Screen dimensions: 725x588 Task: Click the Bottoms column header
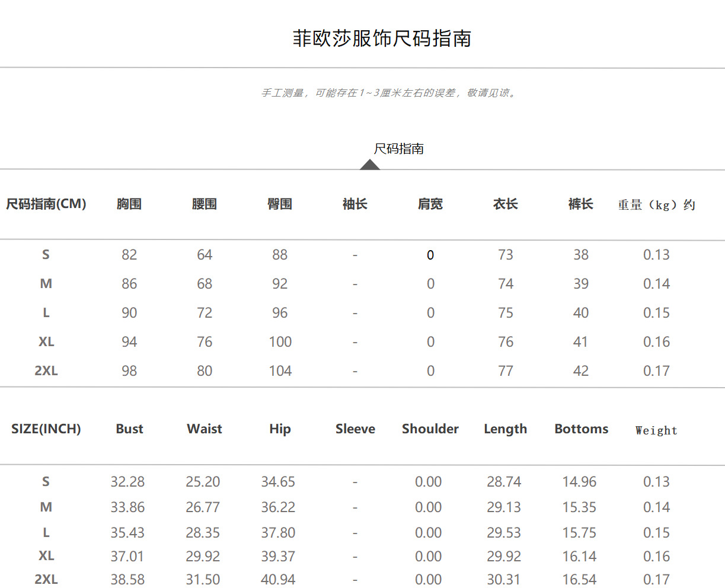(582, 429)
